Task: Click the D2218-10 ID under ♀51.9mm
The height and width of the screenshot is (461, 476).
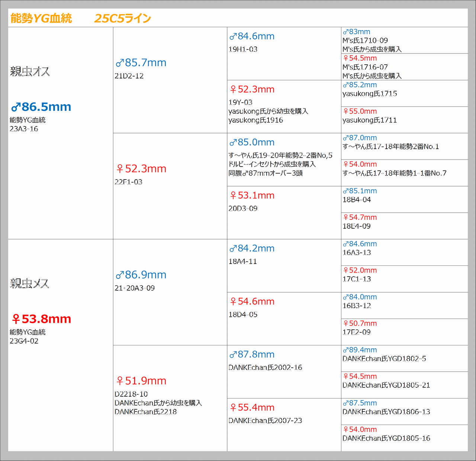Action: (x=131, y=394)
